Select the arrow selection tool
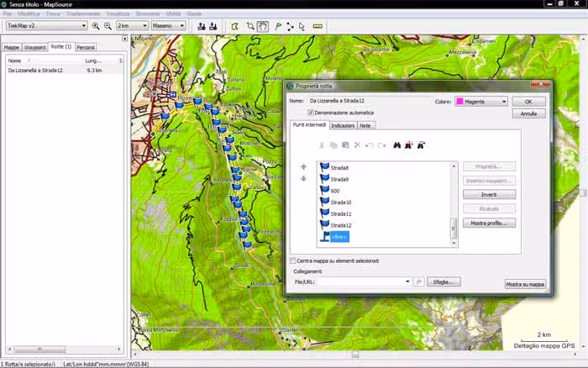This screenshot has width=588, height=368. [x=302, y=26]
